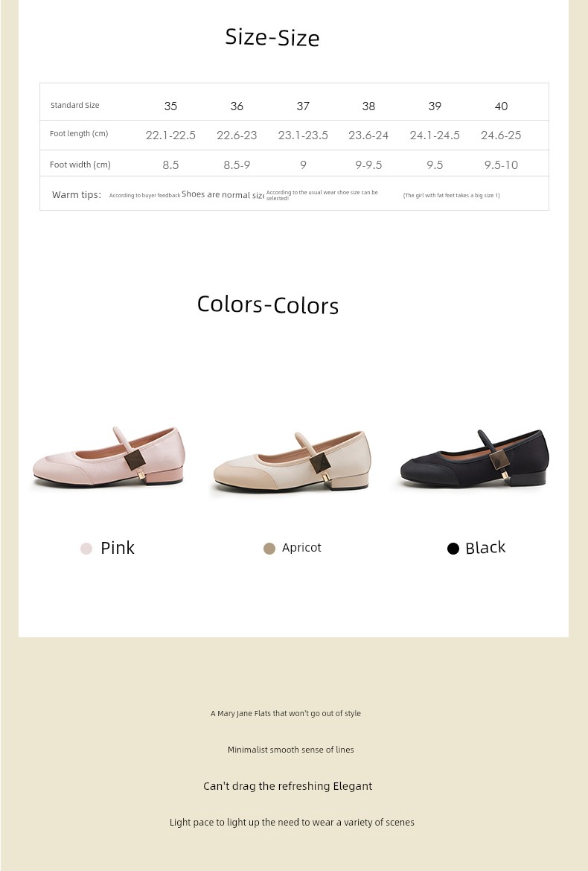Image resolution: width=588 pixels, height=871 pixels.
Task: Click the Colors-Colors heading
Action: pos(268,305)
